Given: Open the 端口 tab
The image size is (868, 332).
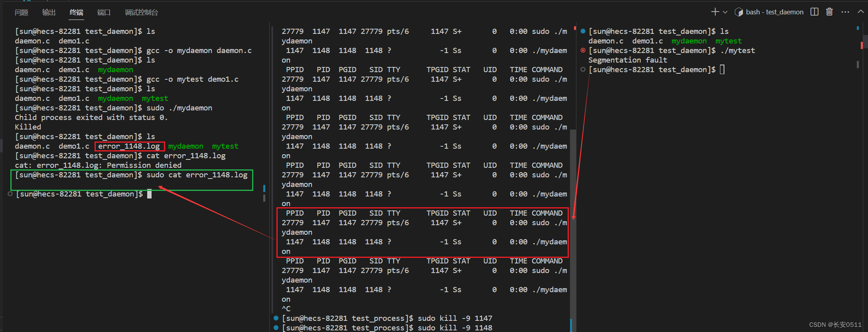Looking at the screenshot, I should [x=104, y=12].
